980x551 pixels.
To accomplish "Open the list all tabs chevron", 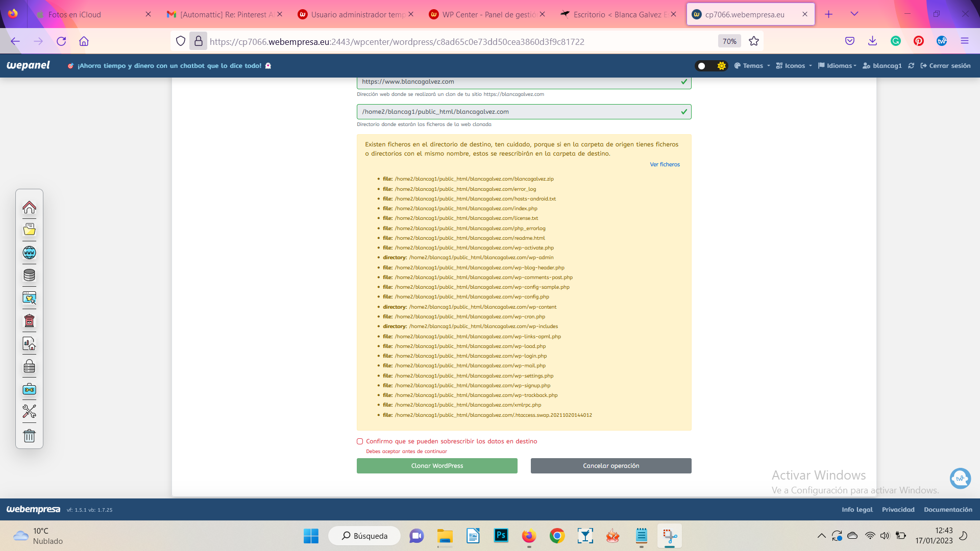I will coord(854,14).
